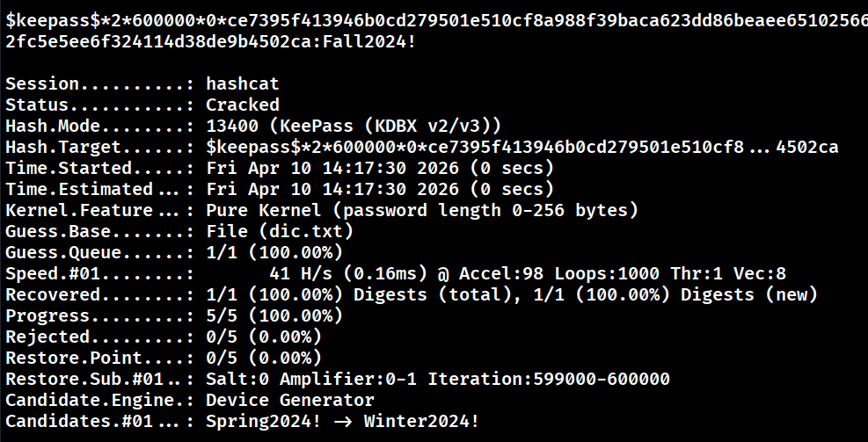Click the Device Generator engine text
Image resolution: width=868 pixels, height=442 pixels.
click(290, 400)
